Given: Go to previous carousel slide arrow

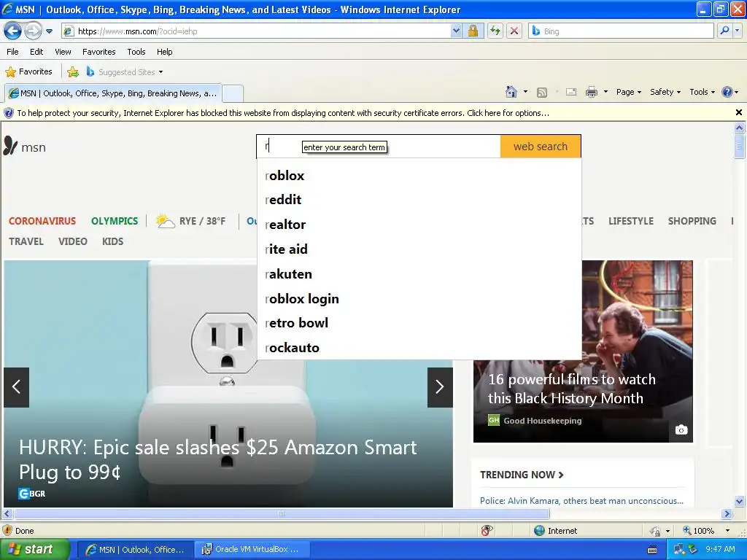Looking at the screenshot, I should [17, 387].
